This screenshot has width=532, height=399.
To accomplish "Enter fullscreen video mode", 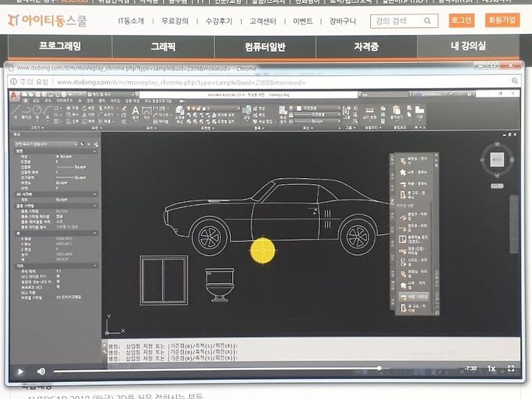I will [x=511, y=369].
